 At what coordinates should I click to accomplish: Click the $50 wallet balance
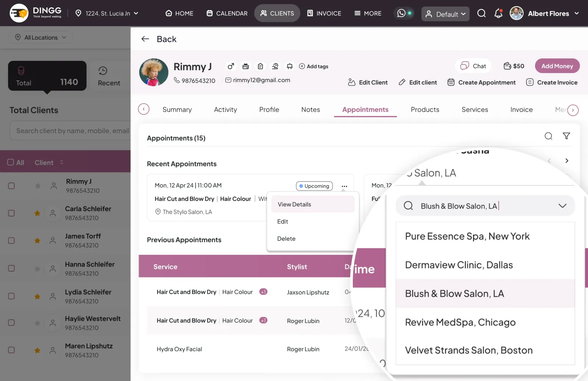click(514, 66)
